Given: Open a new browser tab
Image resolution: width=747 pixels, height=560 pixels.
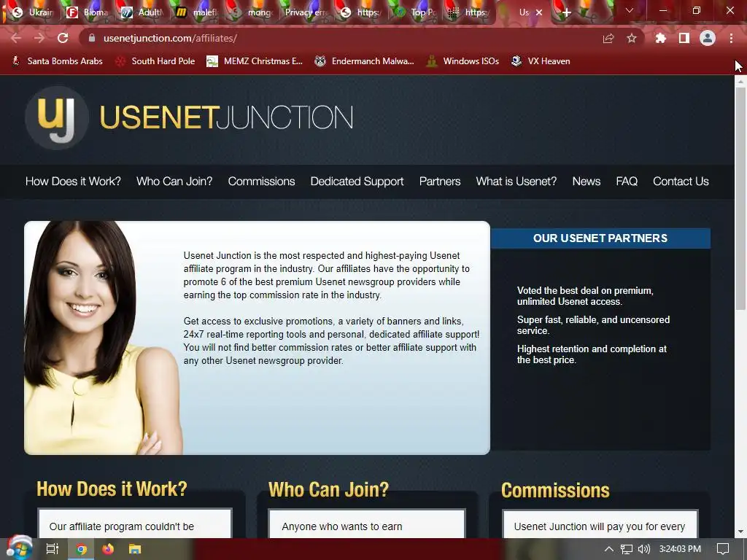Looking at the screenshot, I should coord(566,13).
